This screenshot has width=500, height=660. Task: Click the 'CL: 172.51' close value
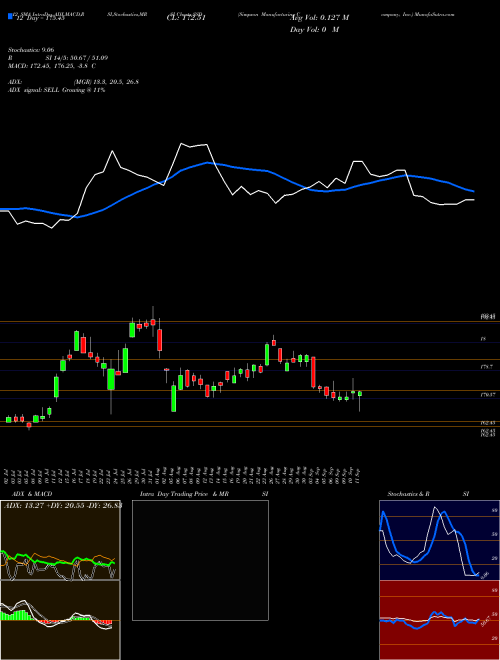tap(186, 18)
